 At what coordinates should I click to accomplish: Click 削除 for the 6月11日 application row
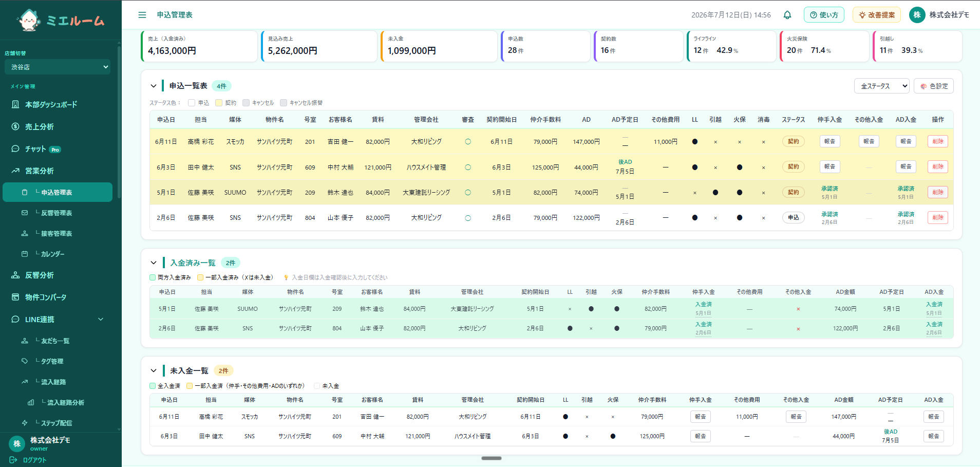(938, 141)
